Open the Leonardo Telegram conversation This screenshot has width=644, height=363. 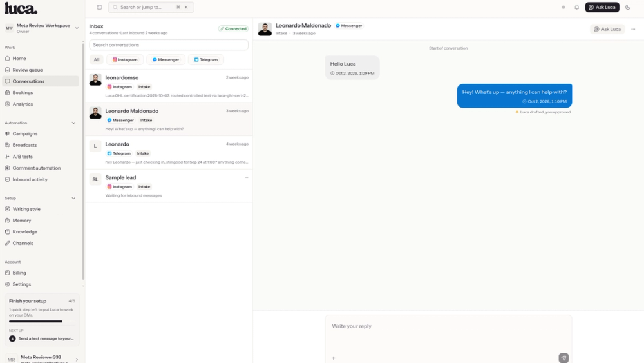(168, 153)
